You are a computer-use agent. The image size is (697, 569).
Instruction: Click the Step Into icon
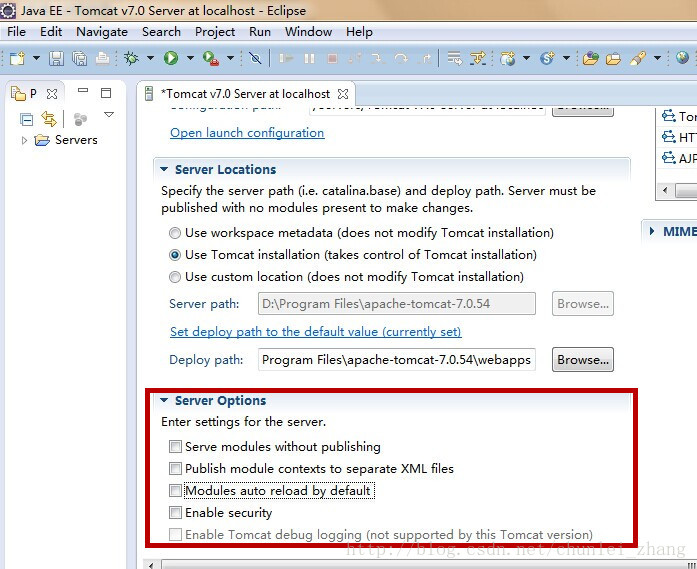pyautogui.click(x=378, y=58)
